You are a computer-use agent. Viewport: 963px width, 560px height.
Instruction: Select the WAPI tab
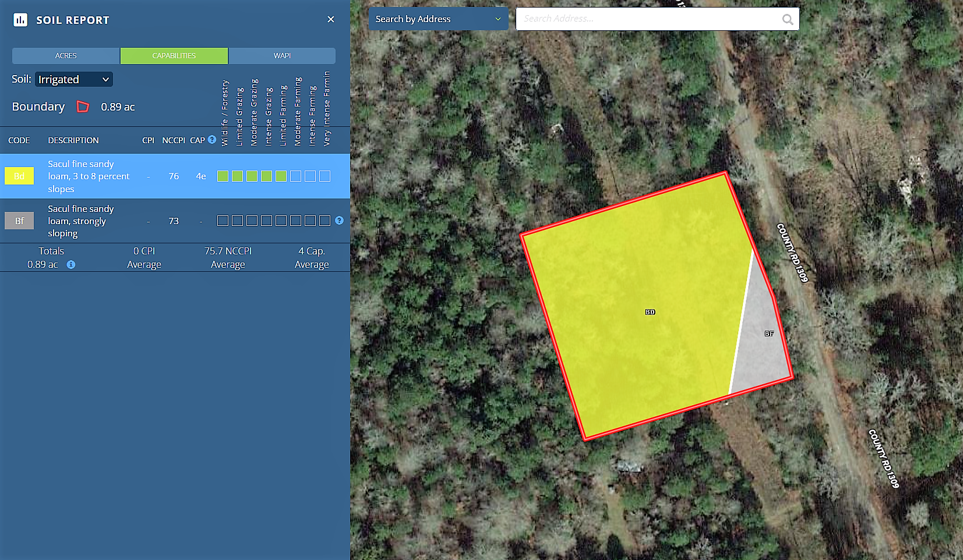pyautogui.click(x=282, y=56)
